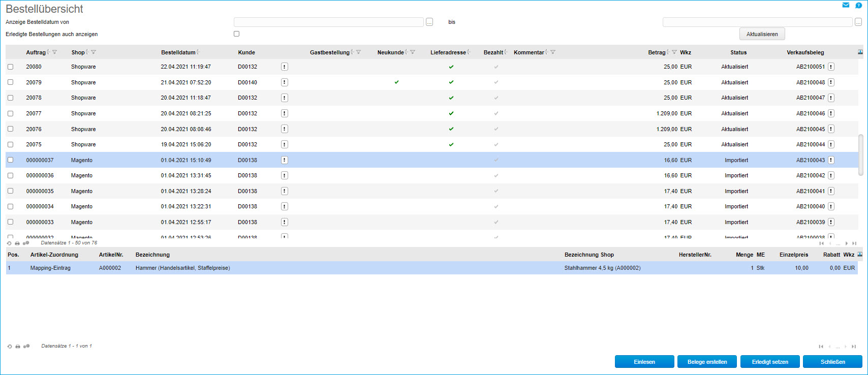Open info icon beside Verkaufsbeleg AB2100040
The height and width of the screenshot is (375, 868).
point(831,206)
